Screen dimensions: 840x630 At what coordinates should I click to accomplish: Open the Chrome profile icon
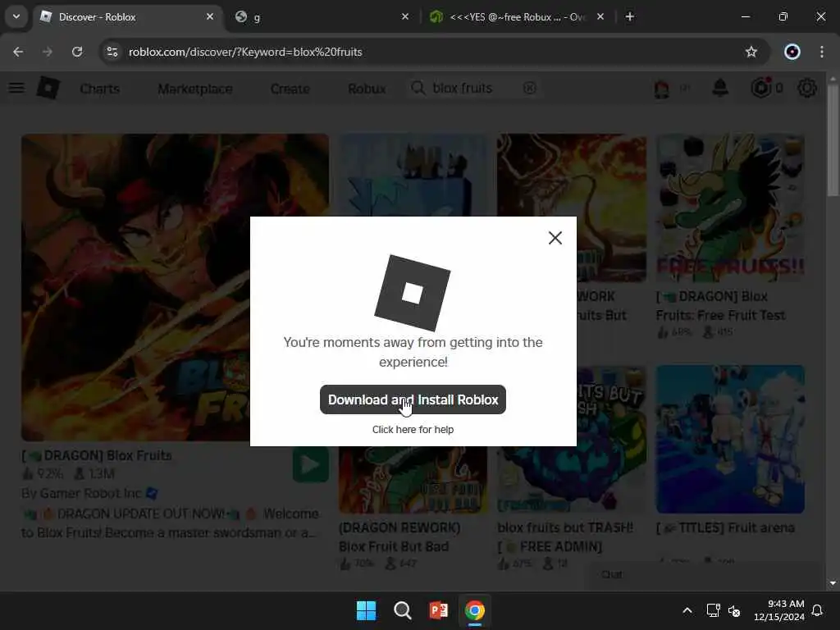[x=792, y=52]
